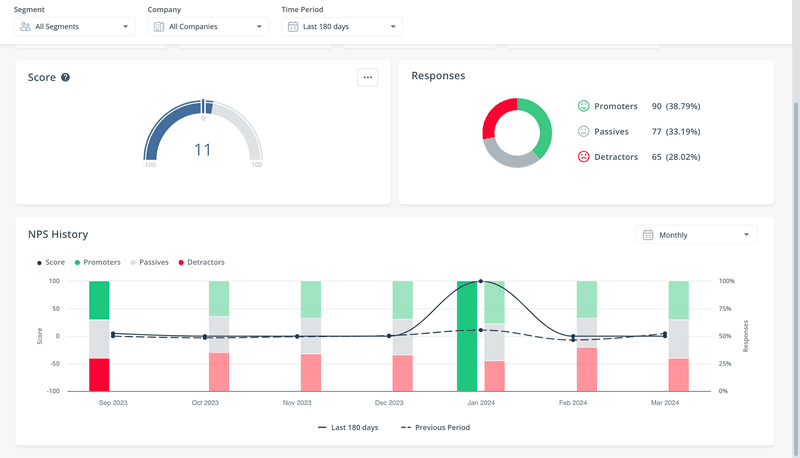Screen dimensions: 800x458
Task: Open the Monthly interval dropdown
Action: click(x=696, y=235)
